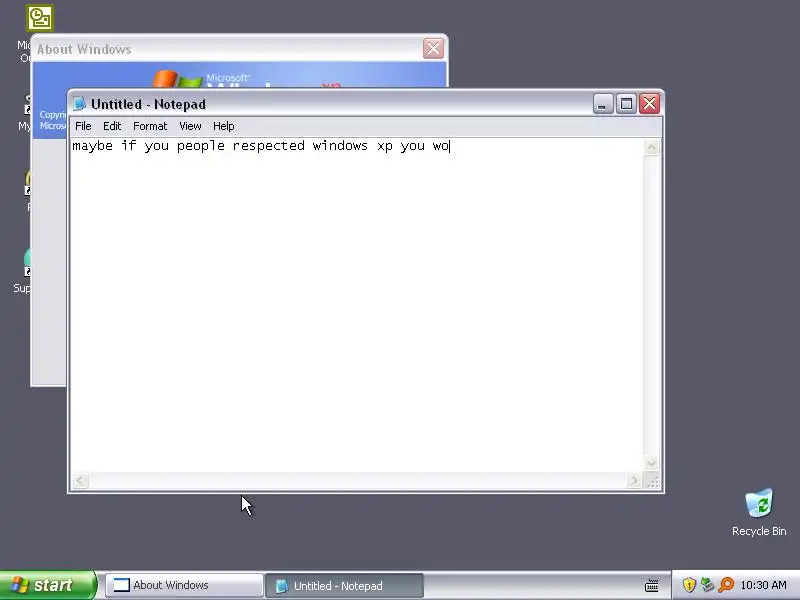Click the security shield tray icon
Image resolution: width=800 pixels, height=600 pixels.
click(689, 585)
